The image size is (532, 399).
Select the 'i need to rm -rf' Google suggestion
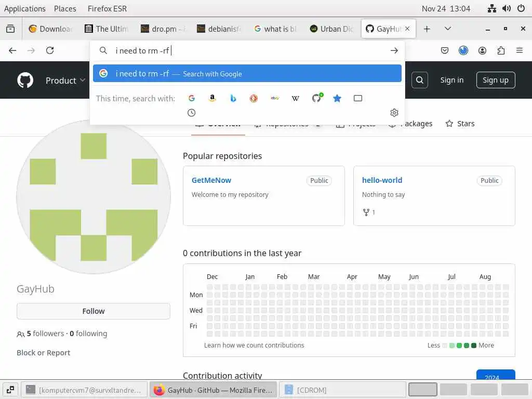tap(247, 73)
